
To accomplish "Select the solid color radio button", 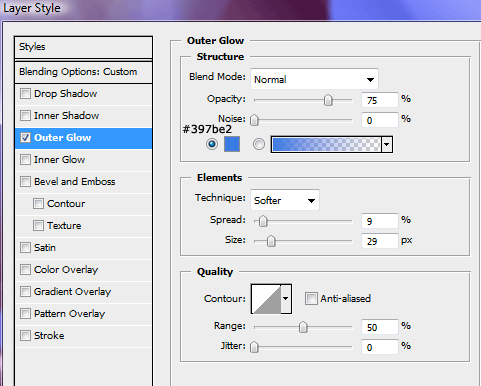I will click(x=212, y=144).
